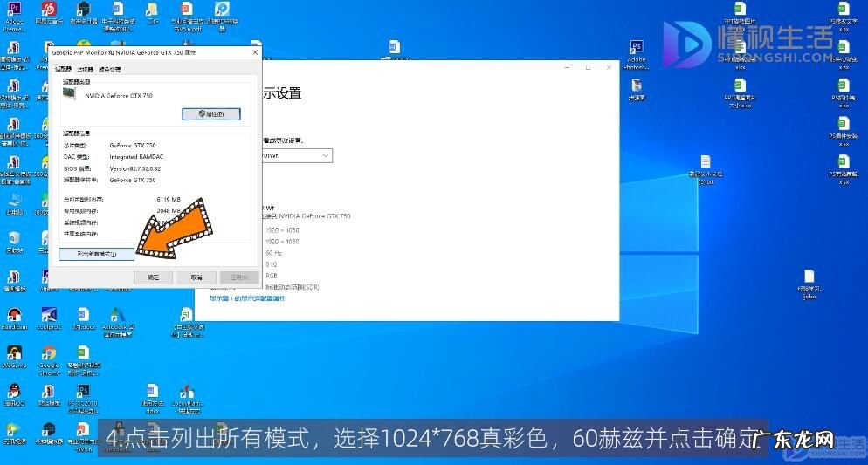Open the LocoyPlatform desktop shortcut
Image resolution: width=868 pixels, height=465 pixels.
click(187, 399)
